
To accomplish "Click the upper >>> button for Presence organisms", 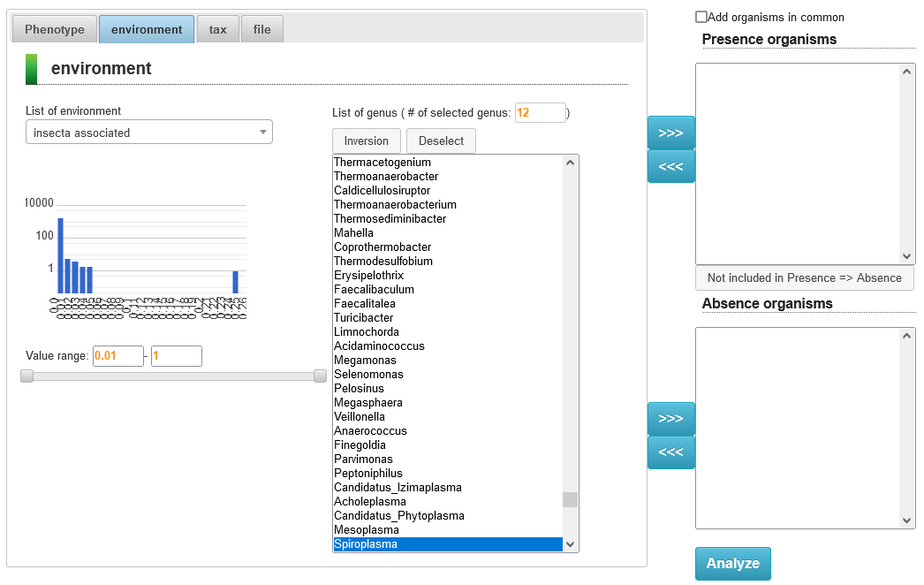I will 670,133.
